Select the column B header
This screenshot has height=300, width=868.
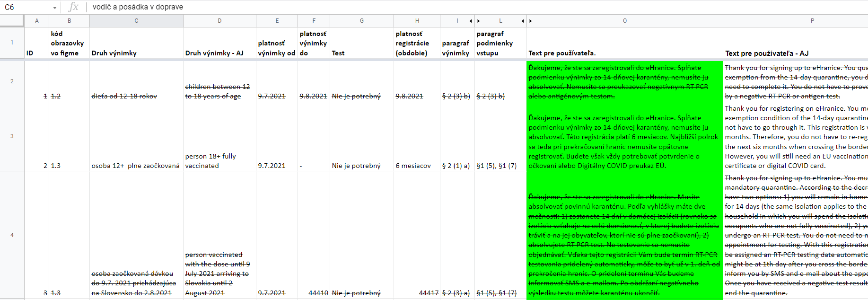70,21
